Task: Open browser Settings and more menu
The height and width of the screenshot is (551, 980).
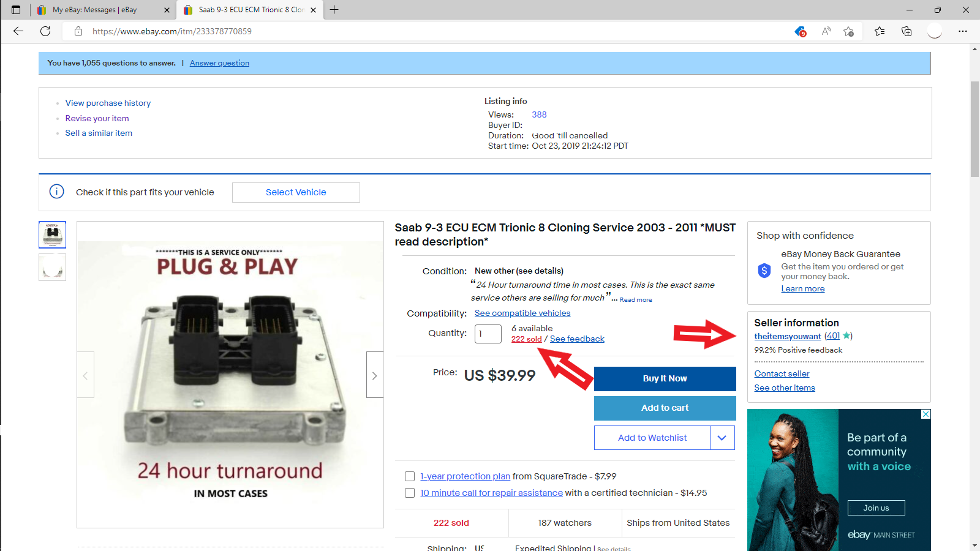Action: click(963, 31)
